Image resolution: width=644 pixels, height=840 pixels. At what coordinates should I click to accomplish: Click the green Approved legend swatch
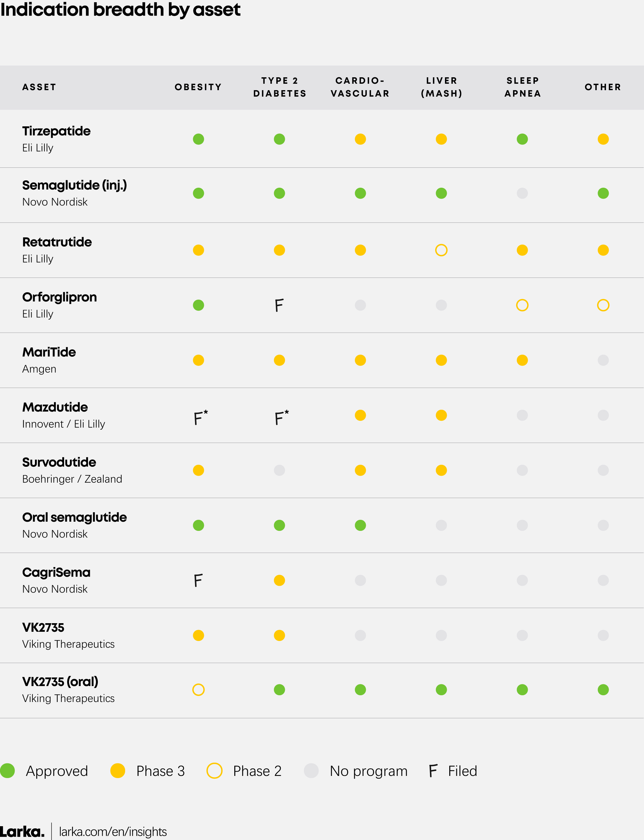[7, 770]
